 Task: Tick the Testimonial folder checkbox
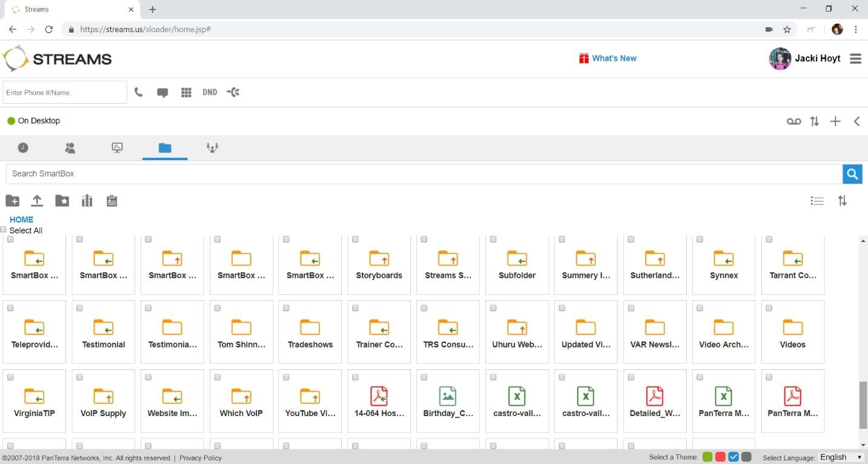coord(79,308)
